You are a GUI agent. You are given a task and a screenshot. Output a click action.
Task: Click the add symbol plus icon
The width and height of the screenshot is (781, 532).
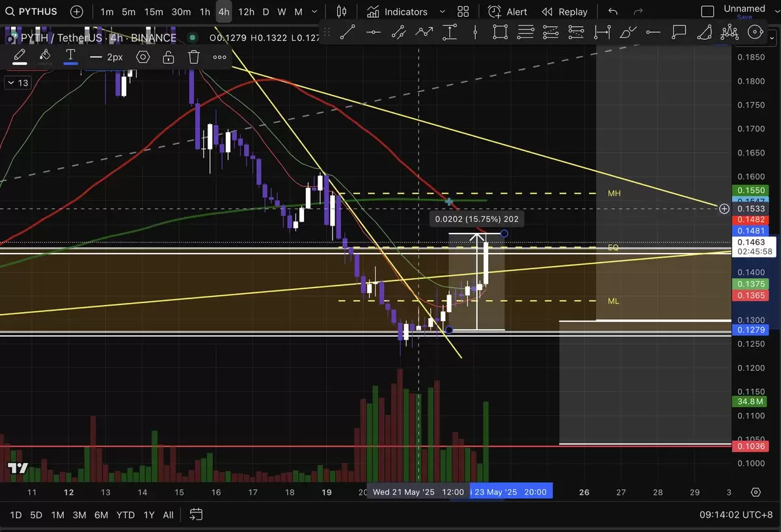[77, 12]
